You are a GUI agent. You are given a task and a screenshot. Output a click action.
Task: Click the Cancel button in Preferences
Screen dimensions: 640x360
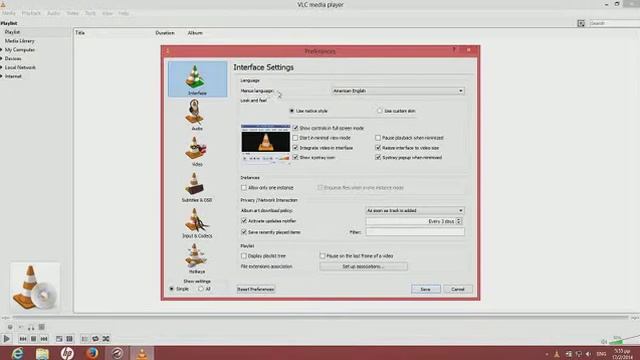(458, 289)
